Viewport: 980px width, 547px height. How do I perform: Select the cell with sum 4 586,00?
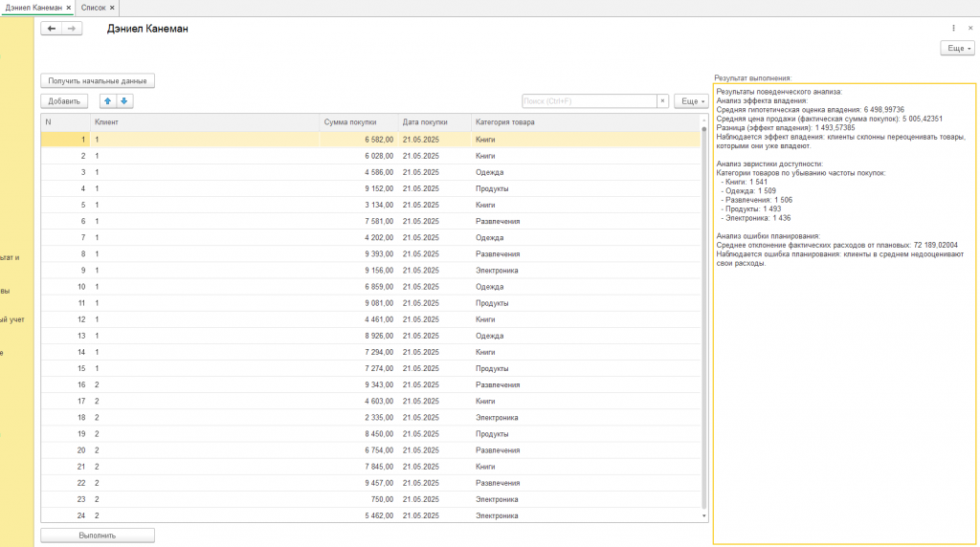click(x=359, y=172)
